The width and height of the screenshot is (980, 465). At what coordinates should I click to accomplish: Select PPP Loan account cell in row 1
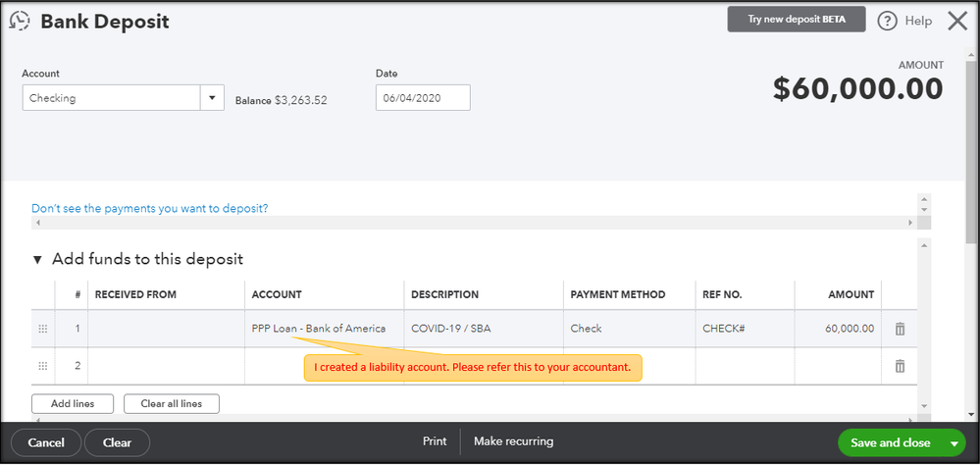coord(319,329)
